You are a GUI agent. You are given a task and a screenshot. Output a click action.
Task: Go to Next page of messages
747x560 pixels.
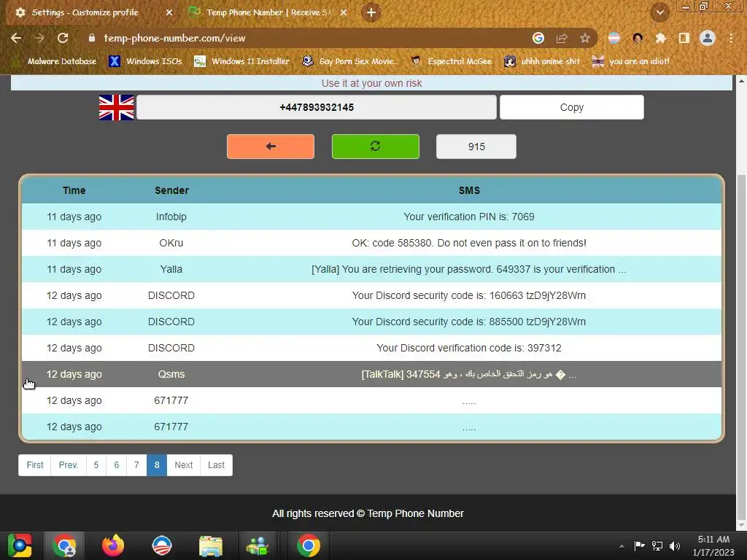pos(183,464)
